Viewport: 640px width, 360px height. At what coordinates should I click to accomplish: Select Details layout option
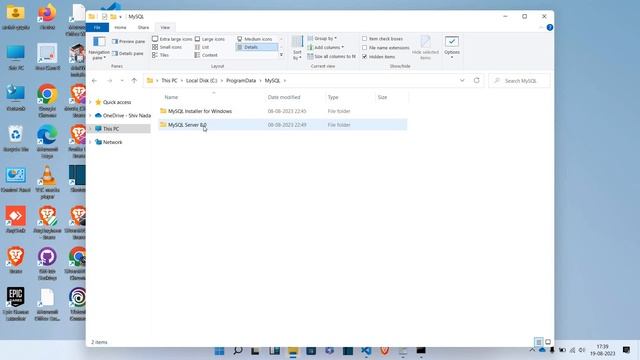click(x=256, y=47)
